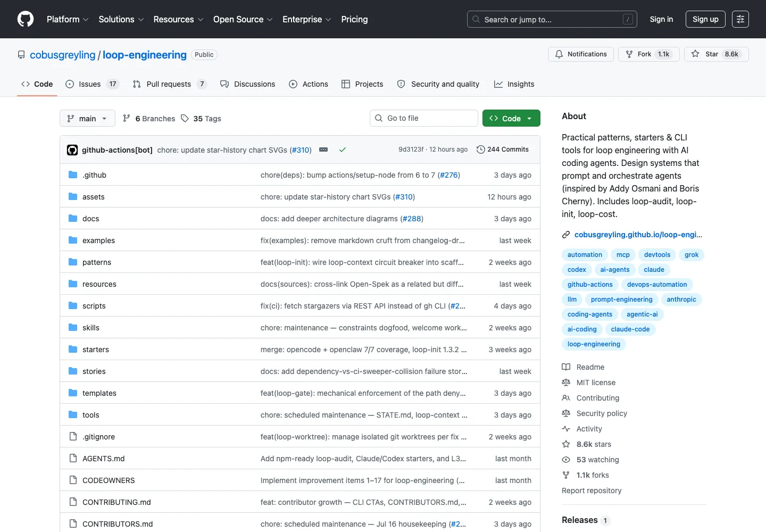766x532 pixels.
Task: Click the 35 Tags link
Action: 201,119
